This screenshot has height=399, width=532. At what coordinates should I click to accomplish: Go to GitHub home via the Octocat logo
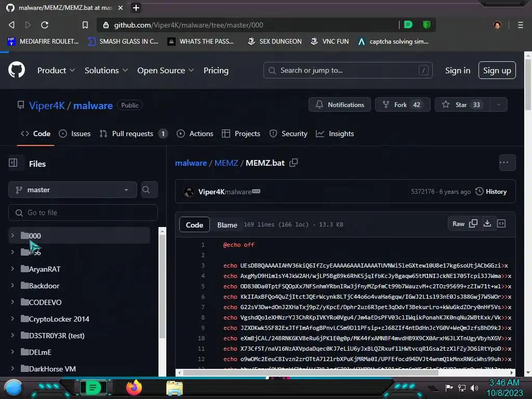(17, 70)
